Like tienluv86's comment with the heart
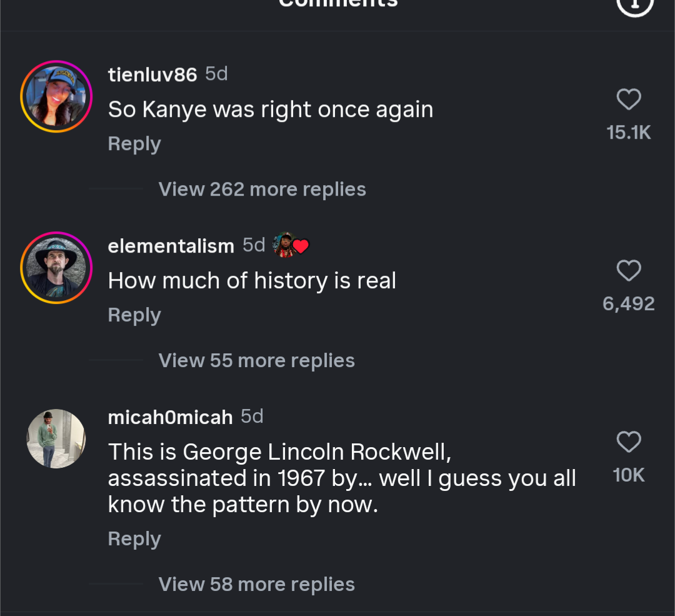Image resolution: width=675 pixels, height=616 pixels. (x=629, y=99)
